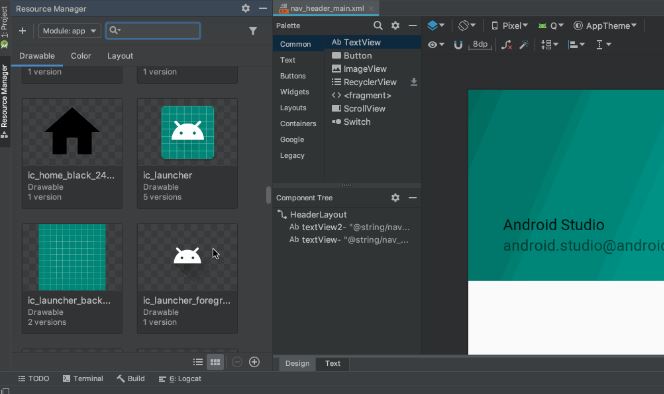Viewport: 664px width, 394px height.
Task: Open the view options eye dropdown
Action: 436,44
